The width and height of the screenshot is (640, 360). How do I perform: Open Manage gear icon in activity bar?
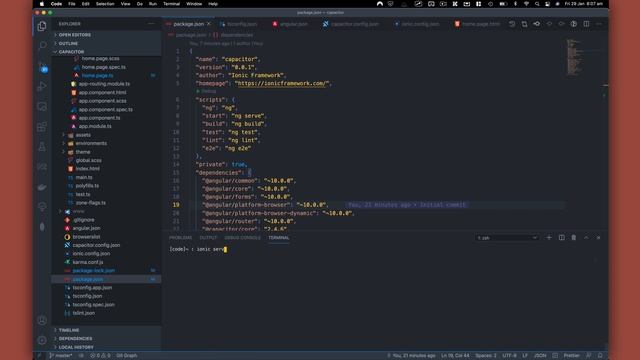tap(42, 340)
